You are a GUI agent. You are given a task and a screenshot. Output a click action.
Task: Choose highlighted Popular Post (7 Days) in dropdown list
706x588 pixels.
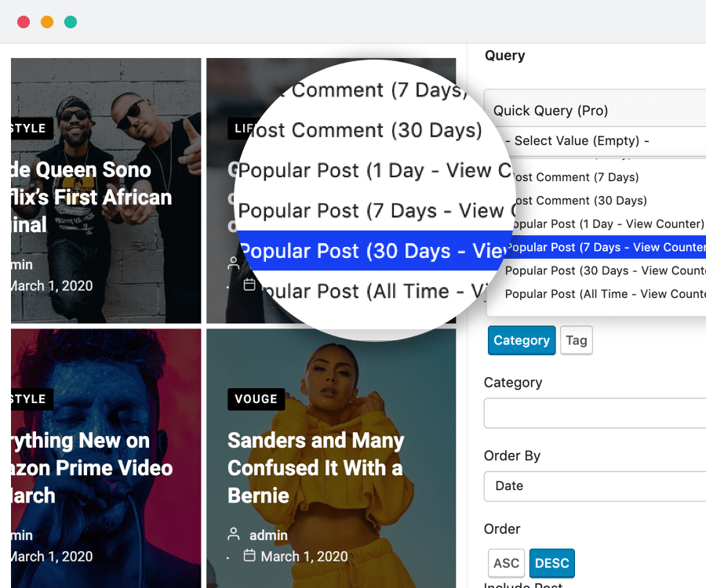(x=605, y=247)
